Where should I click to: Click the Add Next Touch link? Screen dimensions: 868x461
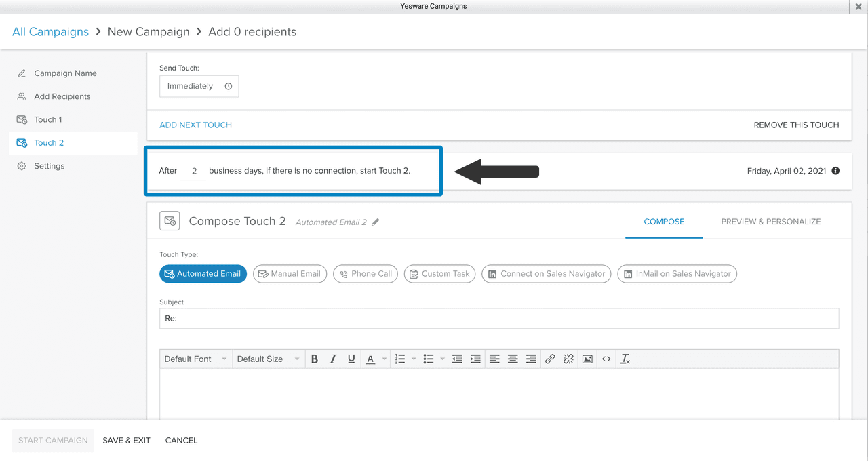[195, 125]
